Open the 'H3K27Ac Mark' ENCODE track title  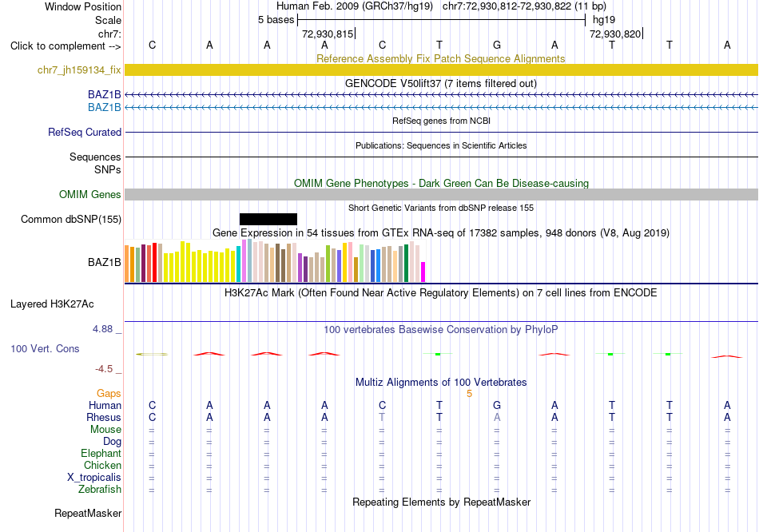(441, 293)
